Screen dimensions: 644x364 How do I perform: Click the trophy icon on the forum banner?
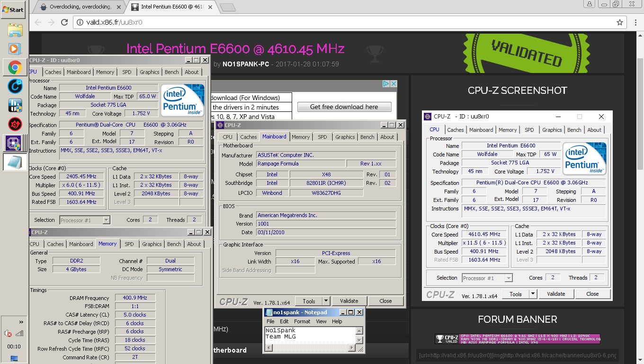439,339
